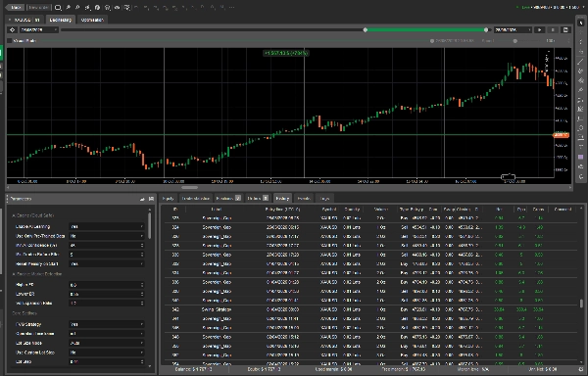Screen dimensions: 588x376
Task: Click the crosshair target icon beside start date
Action: point(12,30)
